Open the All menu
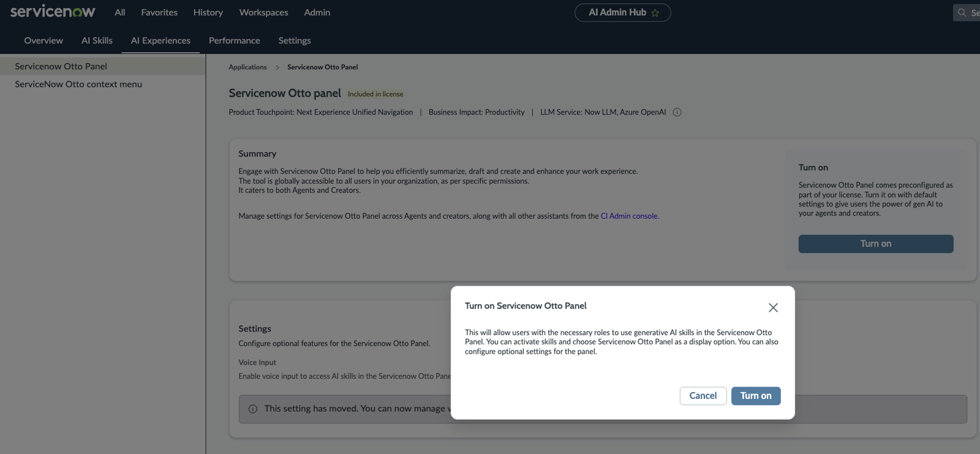The height and width of the screenshot is (454, 980). (120, 12)
